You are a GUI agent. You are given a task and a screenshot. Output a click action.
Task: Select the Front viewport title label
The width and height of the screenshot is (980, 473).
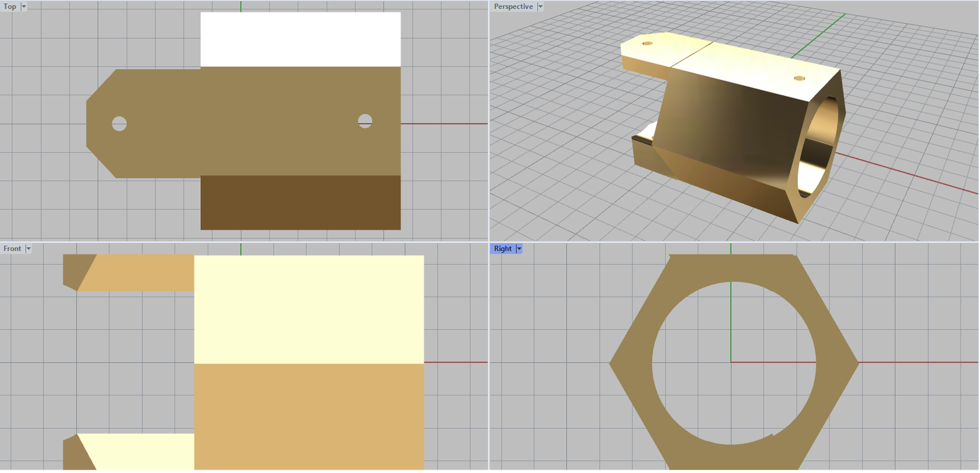pyautogui.click(x=12, y=249)
